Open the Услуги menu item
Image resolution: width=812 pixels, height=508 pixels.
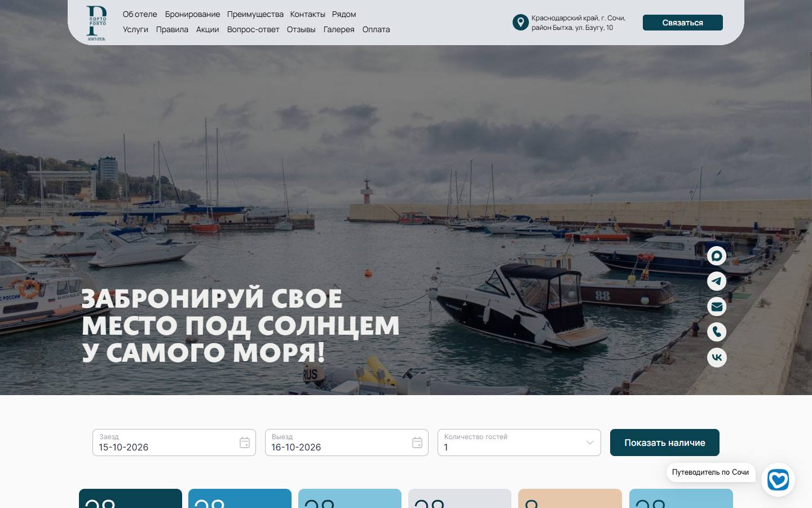click(135, 29)
